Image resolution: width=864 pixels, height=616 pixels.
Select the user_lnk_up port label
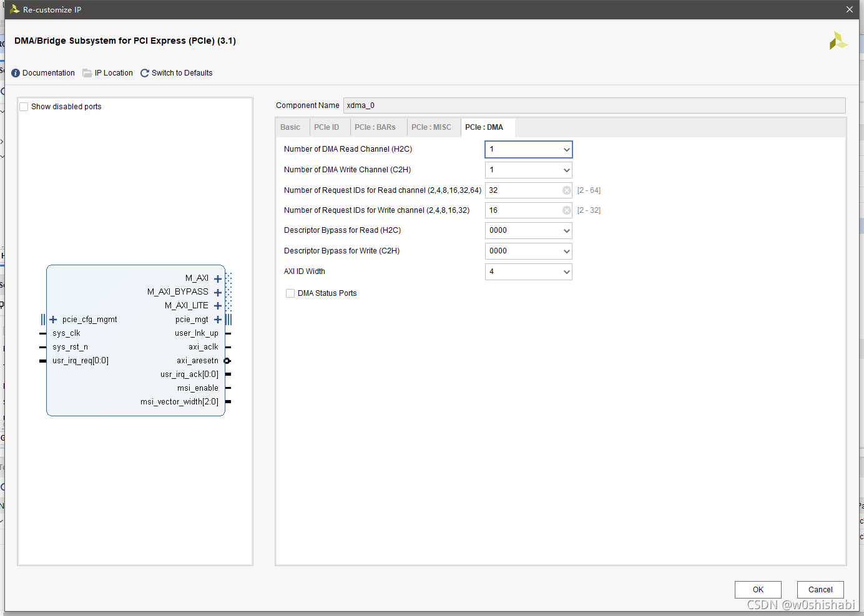197,333
